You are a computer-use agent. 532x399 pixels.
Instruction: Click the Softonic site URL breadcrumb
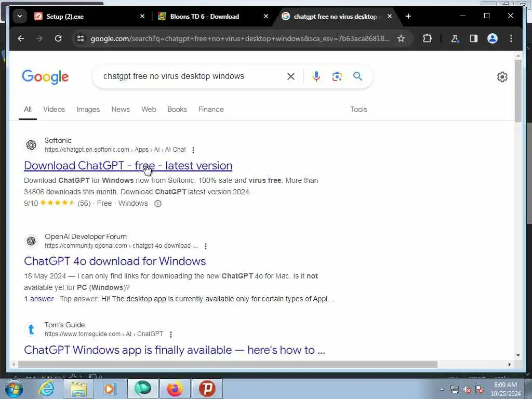(x=115, y=150)
